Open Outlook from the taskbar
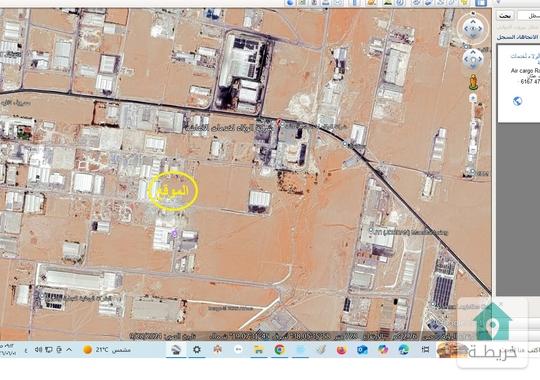The height and width of the screenshot is (380, 540). (362, 350)
